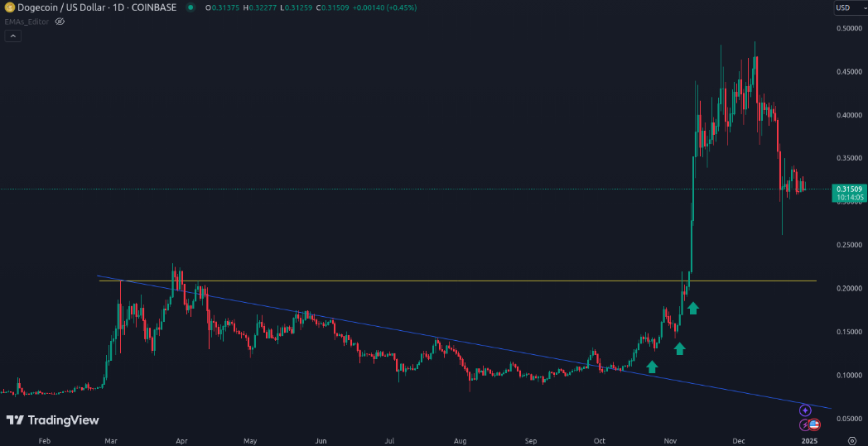
Task: Click the Oct label on time axis
Action: (x=600, y=441)
